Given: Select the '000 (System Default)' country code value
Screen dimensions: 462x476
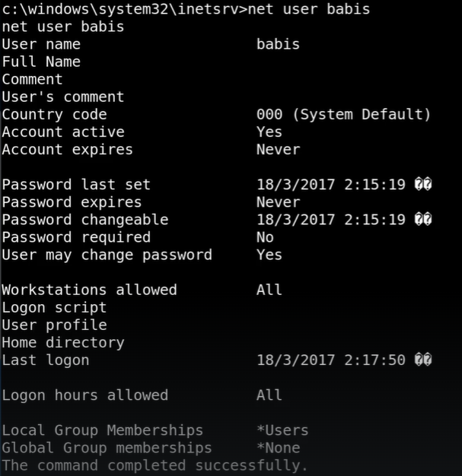Looking at the screenshot, I should (x=343, y=114).
